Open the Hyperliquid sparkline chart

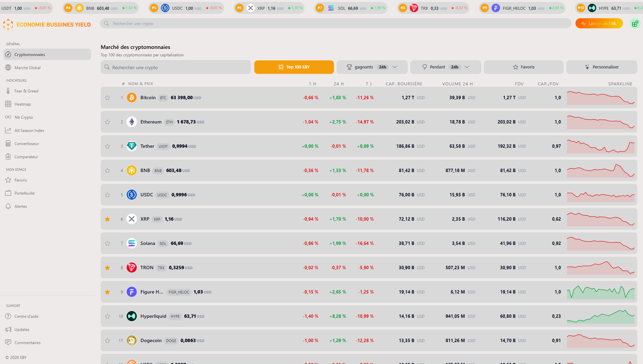coord(600,316)
